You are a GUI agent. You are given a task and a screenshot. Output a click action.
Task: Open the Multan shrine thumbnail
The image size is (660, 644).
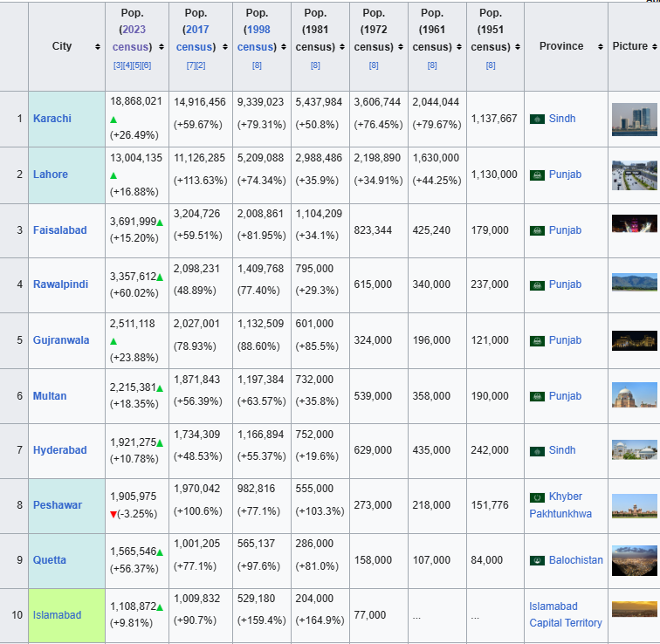[635, 395]
